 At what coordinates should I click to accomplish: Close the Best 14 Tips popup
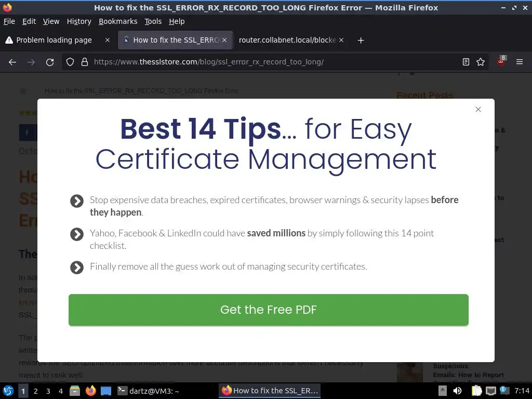pos(478,109)
